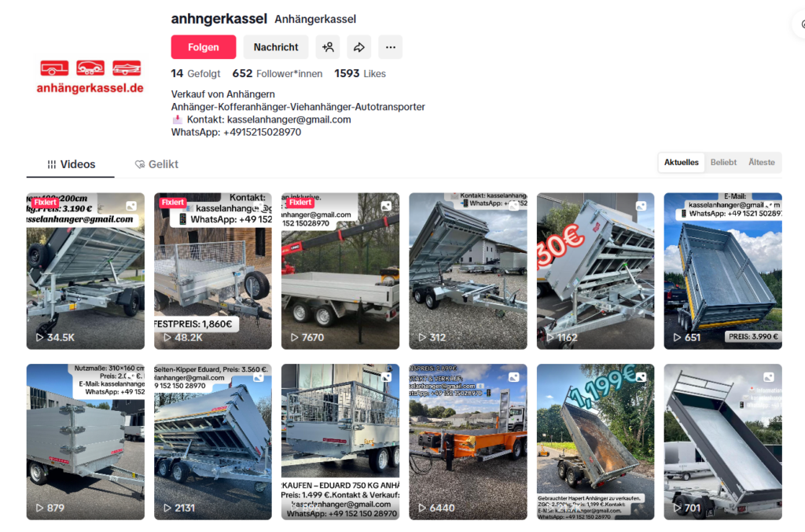Open the 1,199€ used Hapert trailer video
Image resolution: width=805 pixels, height=532 pixels.
[595, 442]
